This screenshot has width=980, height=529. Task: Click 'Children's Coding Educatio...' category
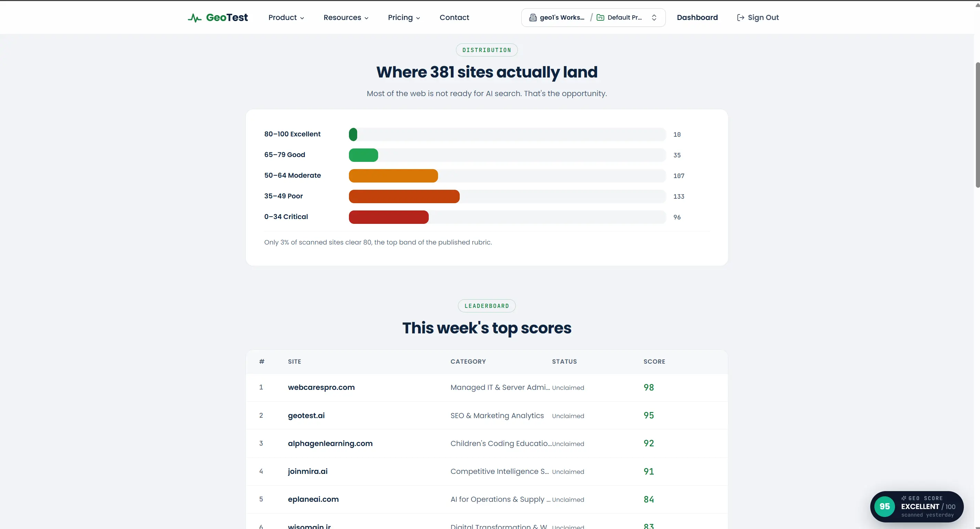(501, 443)
